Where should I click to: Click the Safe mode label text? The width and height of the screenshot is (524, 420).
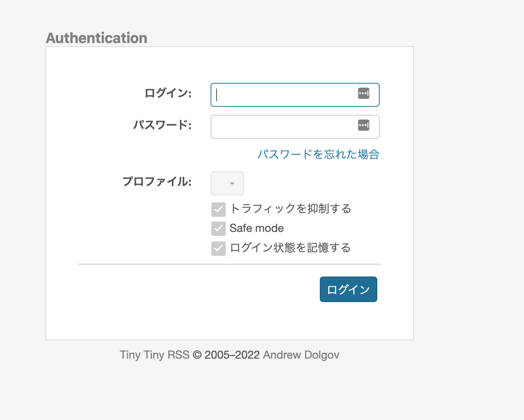pyautogui.click(x=257, y=228)
